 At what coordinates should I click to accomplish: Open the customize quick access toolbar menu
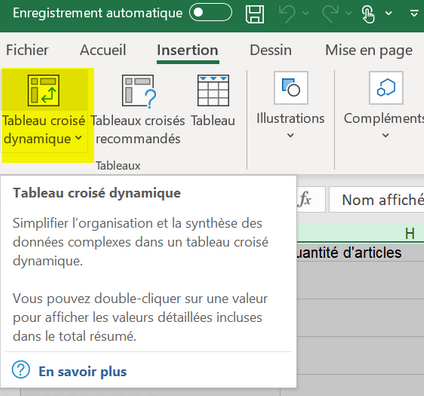pos(414,13)
